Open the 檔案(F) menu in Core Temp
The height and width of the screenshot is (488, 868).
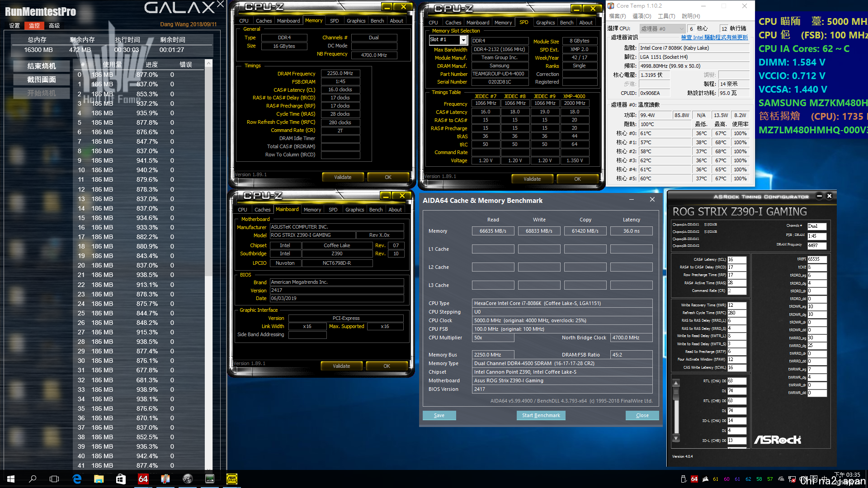618,16
